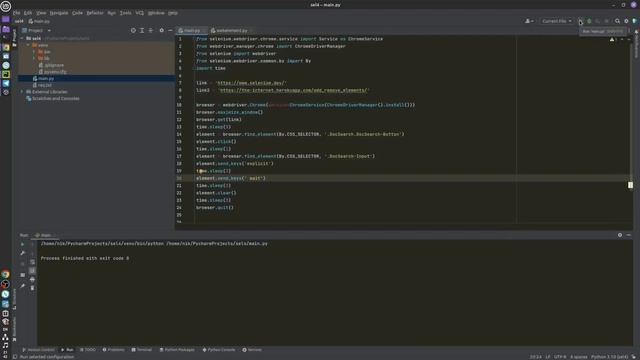Select the main tab in the Run panel
This screenshot has width=640, height=360.
[x=44, y=235]
